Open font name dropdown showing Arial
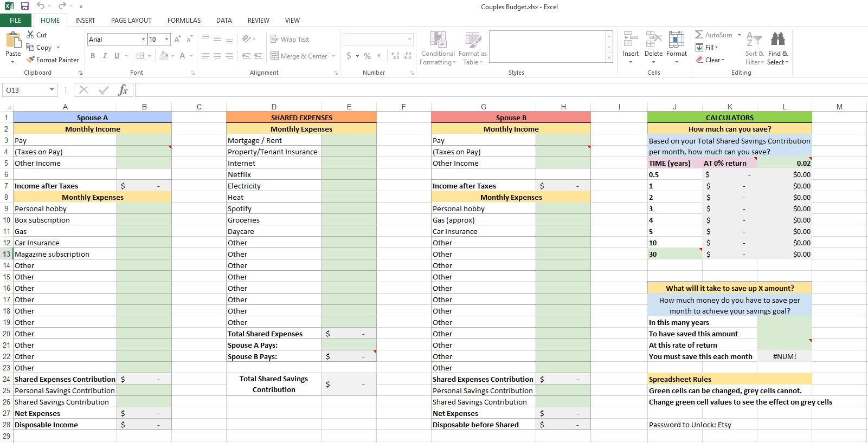868x443 pixels. click(143, 39)
